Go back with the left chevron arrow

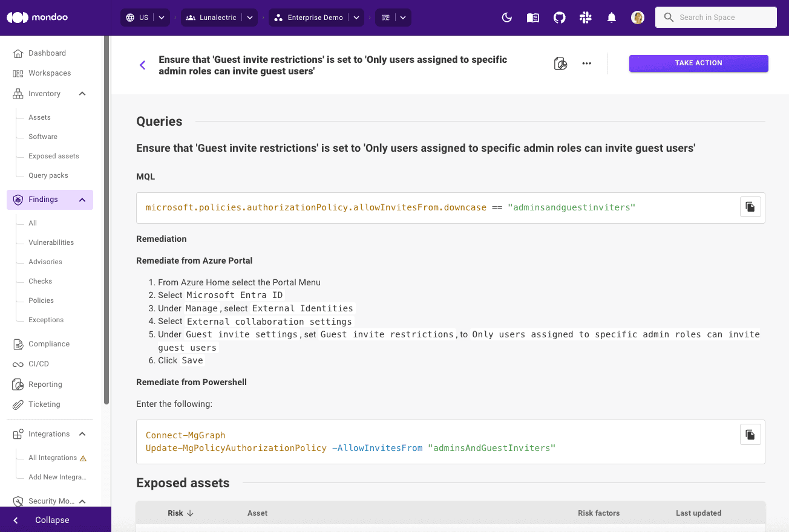coord(143,65)
